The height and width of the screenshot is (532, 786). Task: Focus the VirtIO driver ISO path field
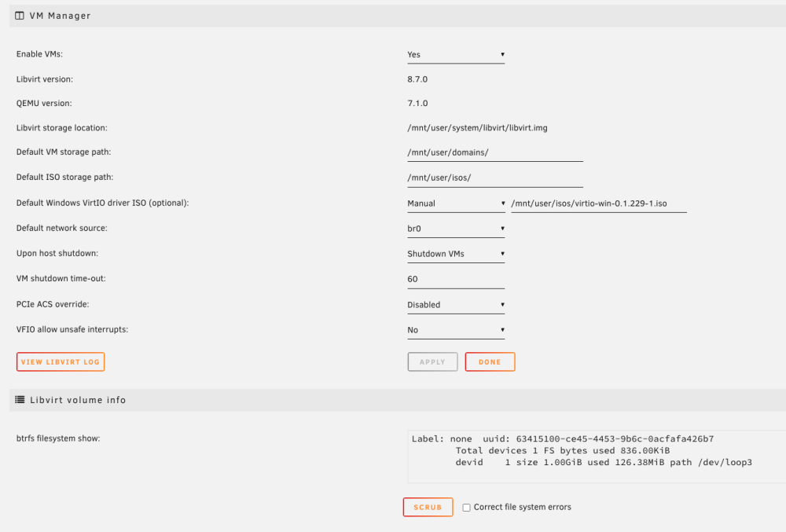(x=598, y=204)
